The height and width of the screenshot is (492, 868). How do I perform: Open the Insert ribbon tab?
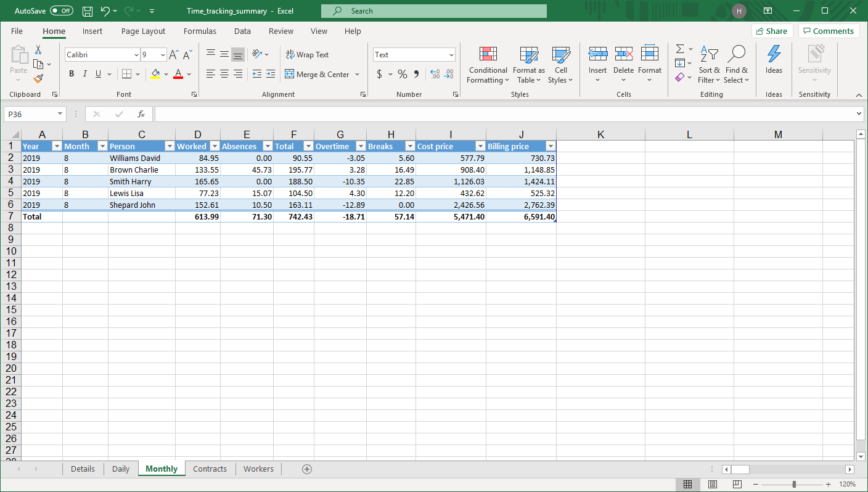click(x=92, y=31)
